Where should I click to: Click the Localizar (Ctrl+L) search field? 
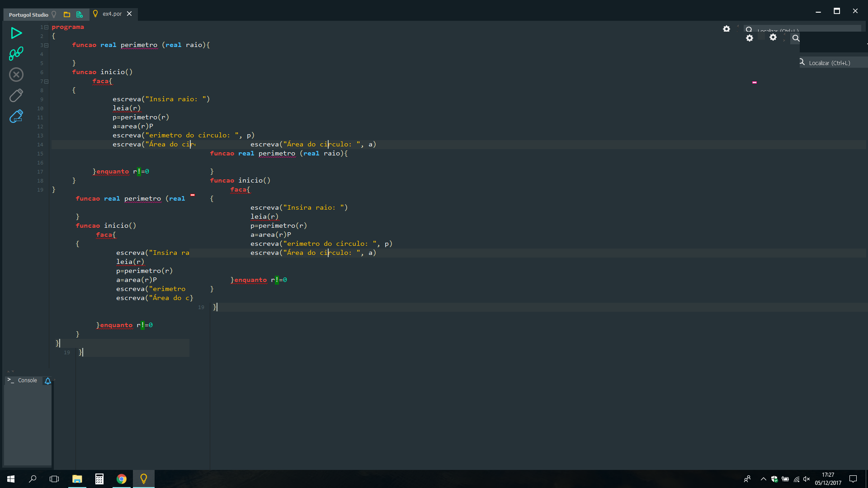point(829,63)
